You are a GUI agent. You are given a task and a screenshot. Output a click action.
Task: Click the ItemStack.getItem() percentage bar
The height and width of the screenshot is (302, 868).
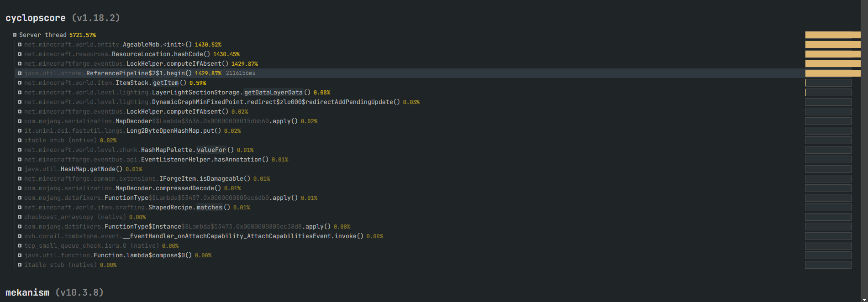click(x=828, y=83)
